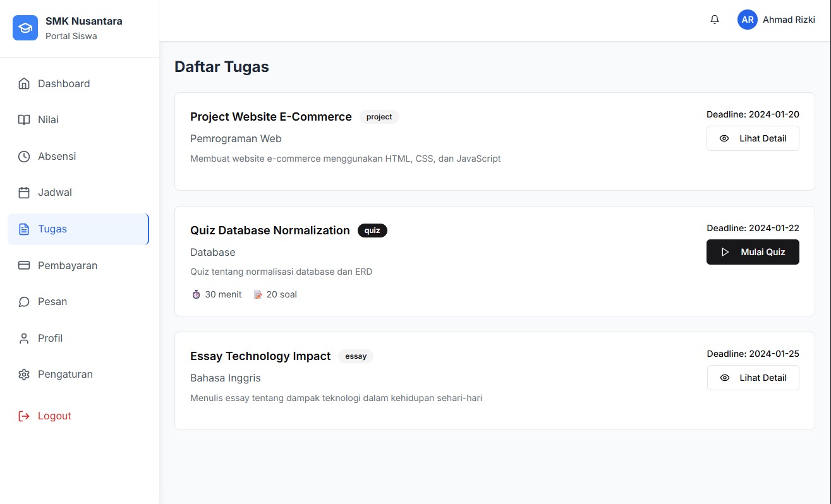Click the Jadwal calendar icon
This screenshot has width=831, height=504.
pyautogui.click(x=24, y=193)
